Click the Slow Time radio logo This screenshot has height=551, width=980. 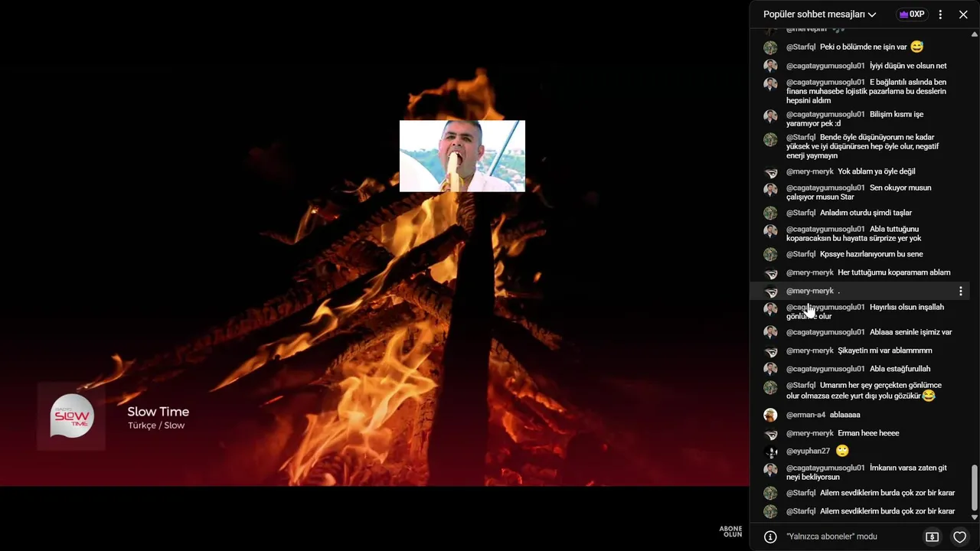[71, 416]
